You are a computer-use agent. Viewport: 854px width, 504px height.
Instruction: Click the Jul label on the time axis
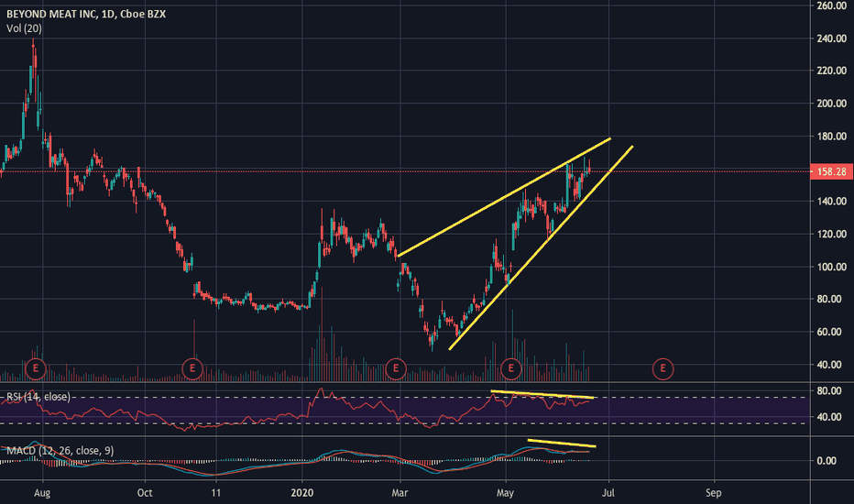pyautogui.click(x=608, y=493)
